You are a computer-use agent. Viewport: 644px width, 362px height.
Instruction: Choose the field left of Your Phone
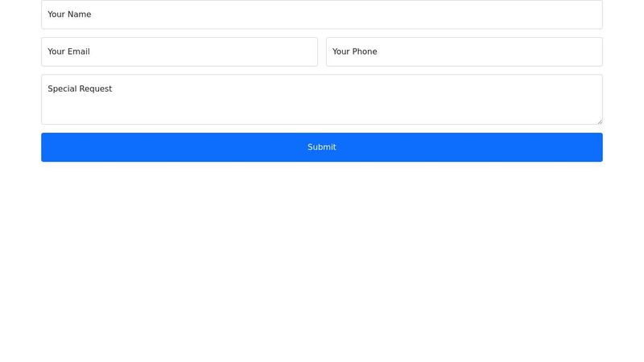tap(180, 51)
